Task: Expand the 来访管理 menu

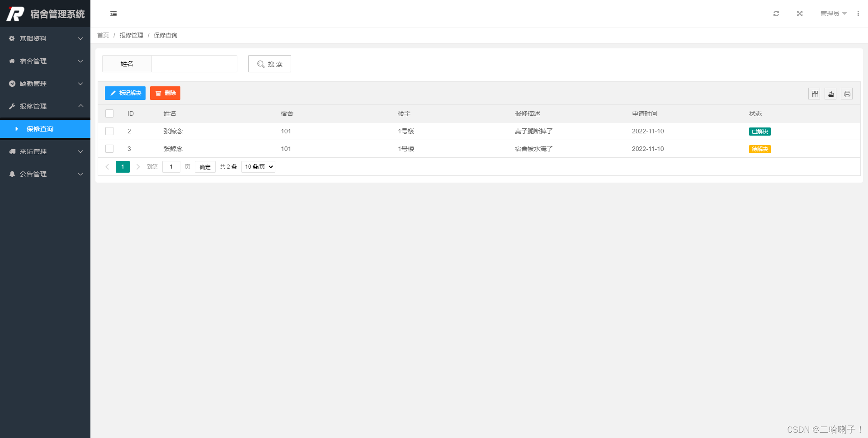Action: 45,151
